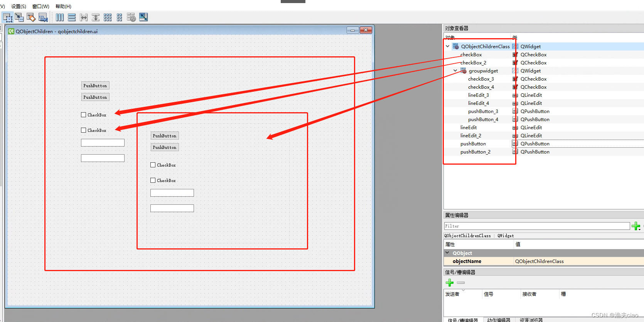
Task: Click the QLineEdit class icon in lineEdit_2 row
Action: coord(515,135)
